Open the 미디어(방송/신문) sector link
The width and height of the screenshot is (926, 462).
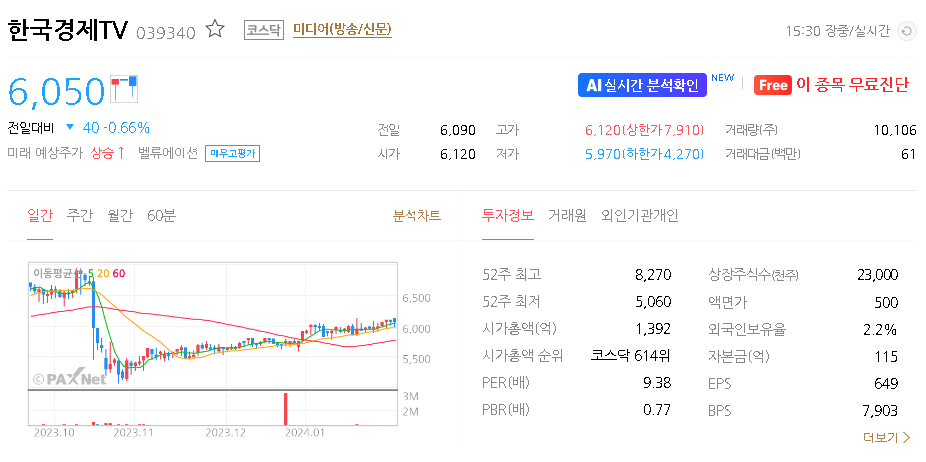(342, 30)
